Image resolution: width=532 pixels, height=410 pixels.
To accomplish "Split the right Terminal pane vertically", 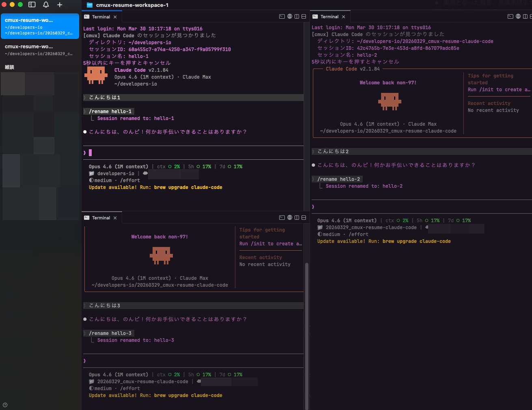I will pyautogui.click(x=525, y=16).
